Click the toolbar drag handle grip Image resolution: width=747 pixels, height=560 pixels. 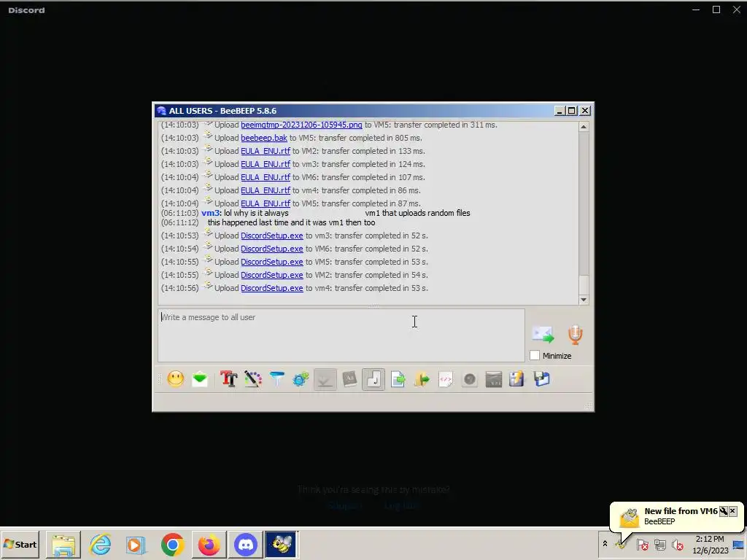click(160, 379)
